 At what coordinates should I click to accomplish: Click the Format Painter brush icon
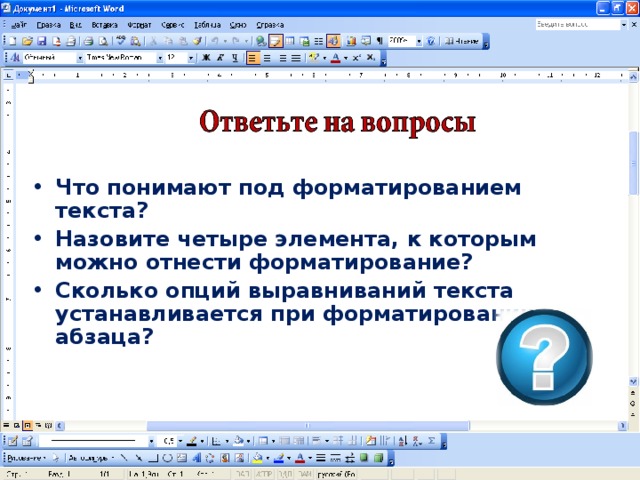[198, 41]
